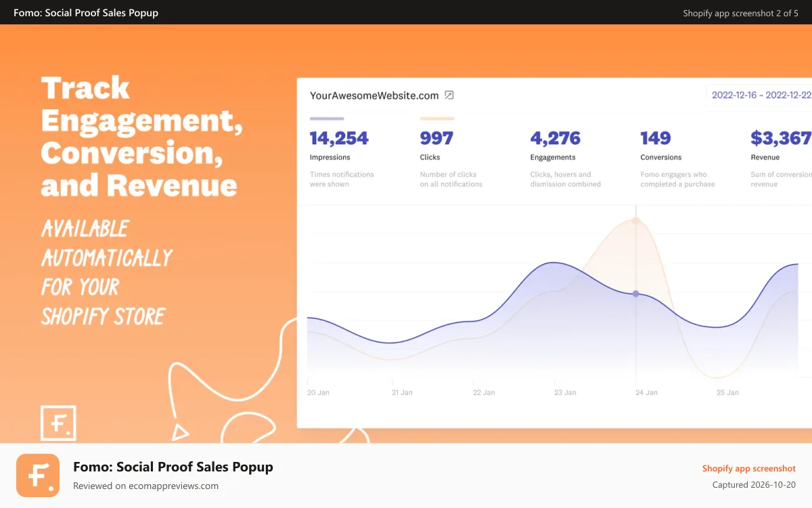Click the Fomo app logo in the footer

[38, 475]
